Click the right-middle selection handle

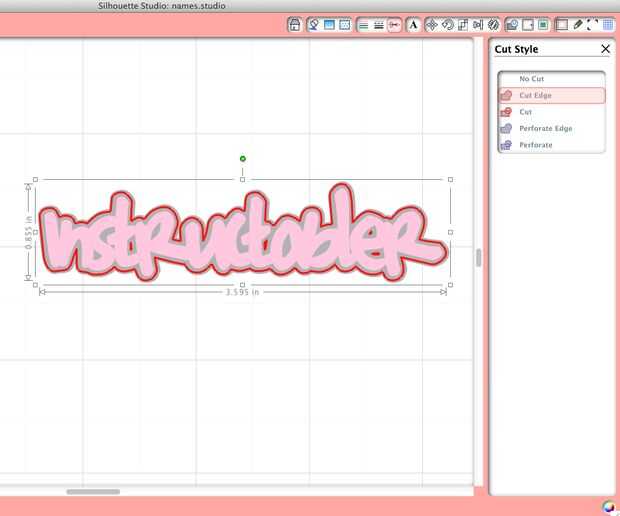(x=450, y=232)
